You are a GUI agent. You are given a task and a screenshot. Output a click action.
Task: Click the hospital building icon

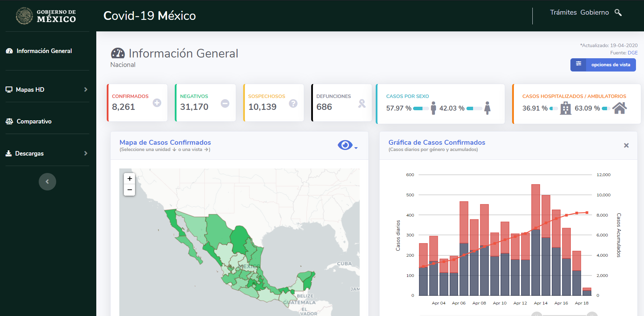566,108
